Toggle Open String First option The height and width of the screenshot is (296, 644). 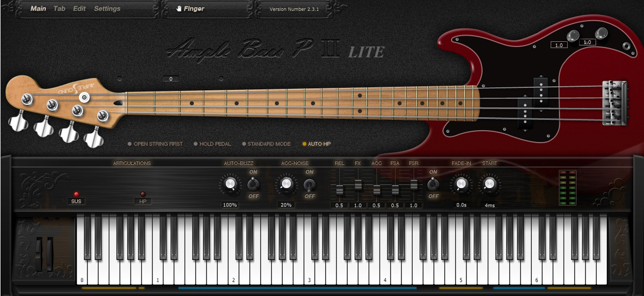(155, 144)
